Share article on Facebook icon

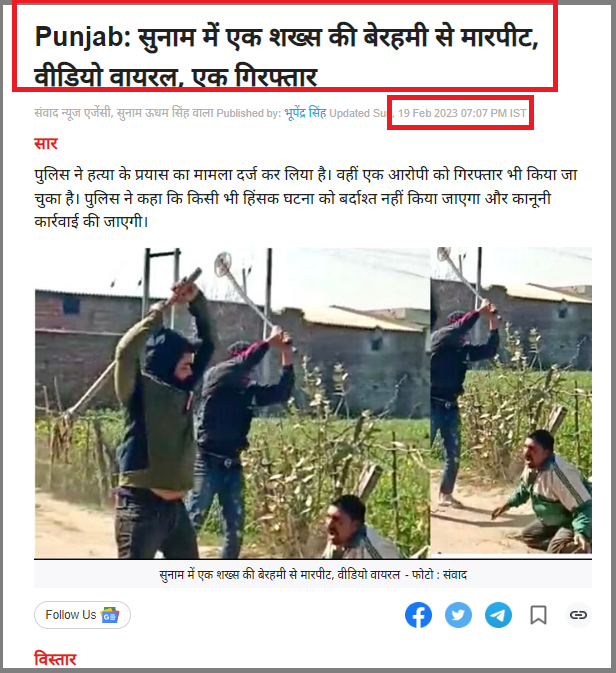(418, 615)
